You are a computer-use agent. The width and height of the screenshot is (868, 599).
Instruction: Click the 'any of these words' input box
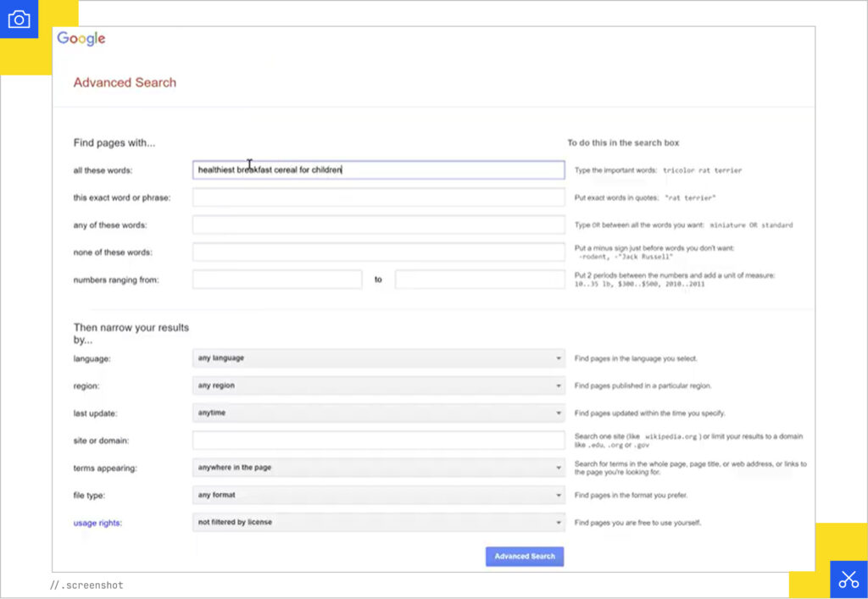point(377,225)
